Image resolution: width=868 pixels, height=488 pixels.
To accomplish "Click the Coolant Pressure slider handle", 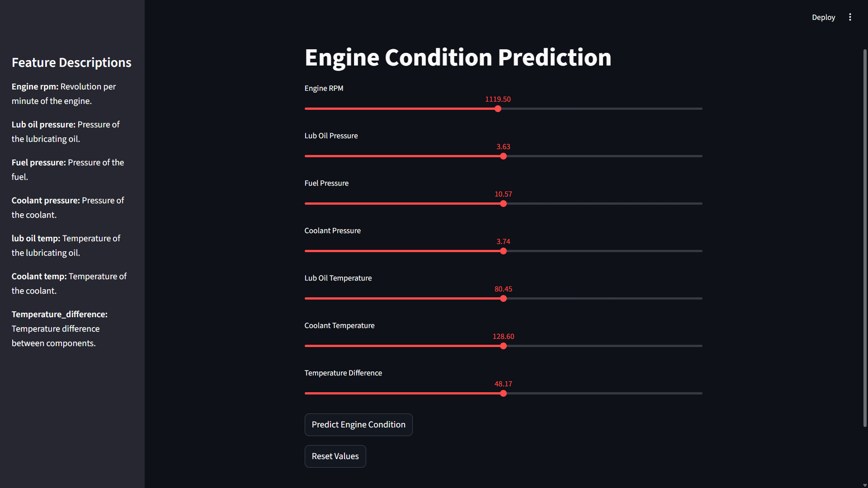I will pos(503,251).
